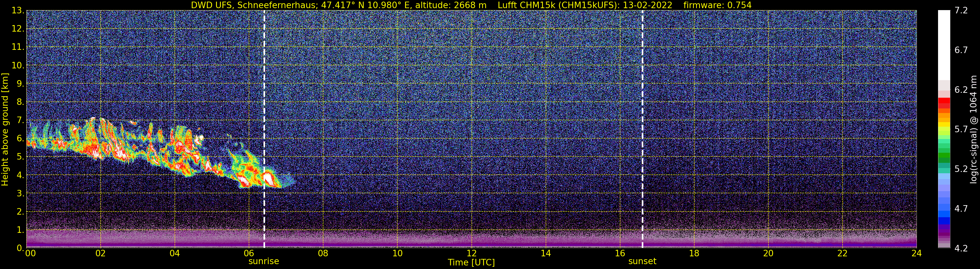Click the time axis tick 22
Screen dimensions: 980x269
pyautogui.click(x=842, y=253)
